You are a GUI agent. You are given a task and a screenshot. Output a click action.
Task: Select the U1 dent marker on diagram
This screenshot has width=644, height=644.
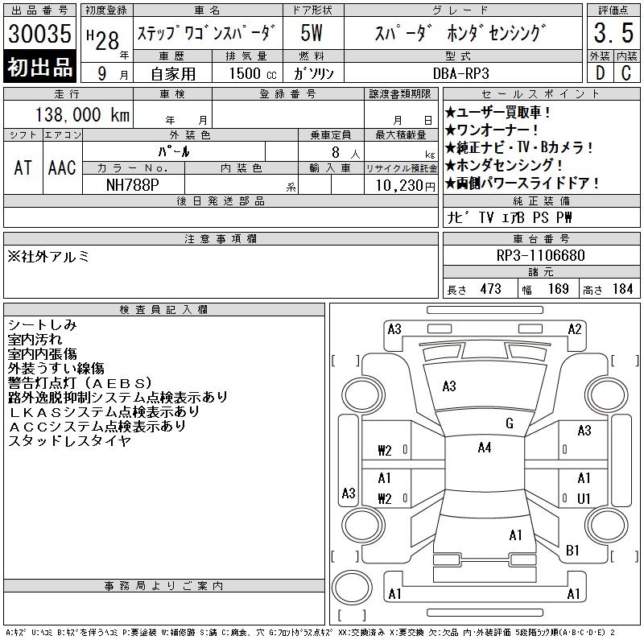tap(584, 498)
